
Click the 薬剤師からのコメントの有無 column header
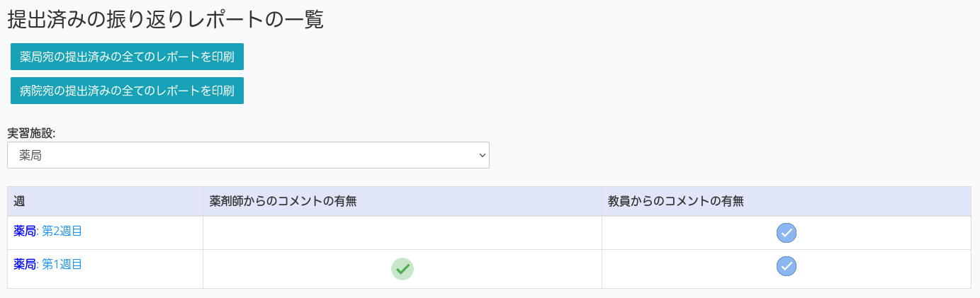(283, 202)
